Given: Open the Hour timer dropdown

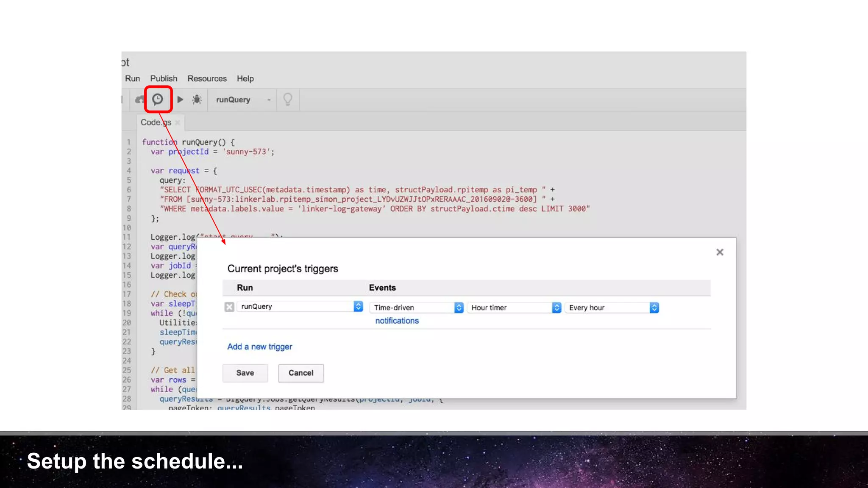Looking at the screenshot, I should point(514,308).
